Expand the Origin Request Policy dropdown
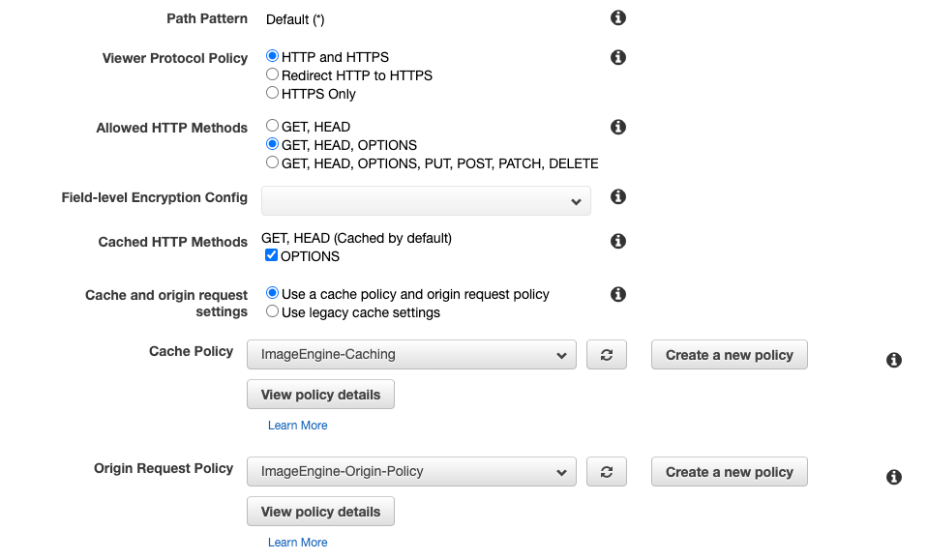The image size is (928, 560). coord(411,472)
